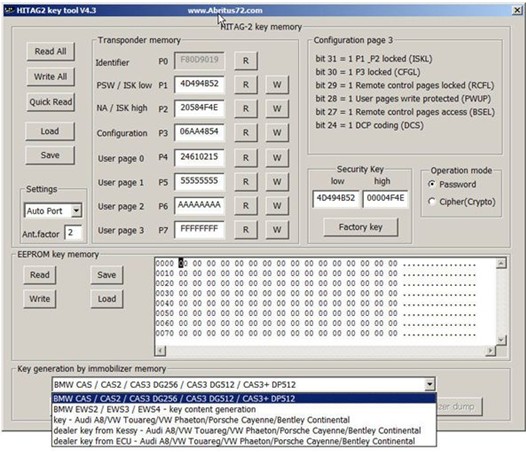Click the hex dump scroll left arrow
This screenshot has width=526, height=452.
click(161, 351)
